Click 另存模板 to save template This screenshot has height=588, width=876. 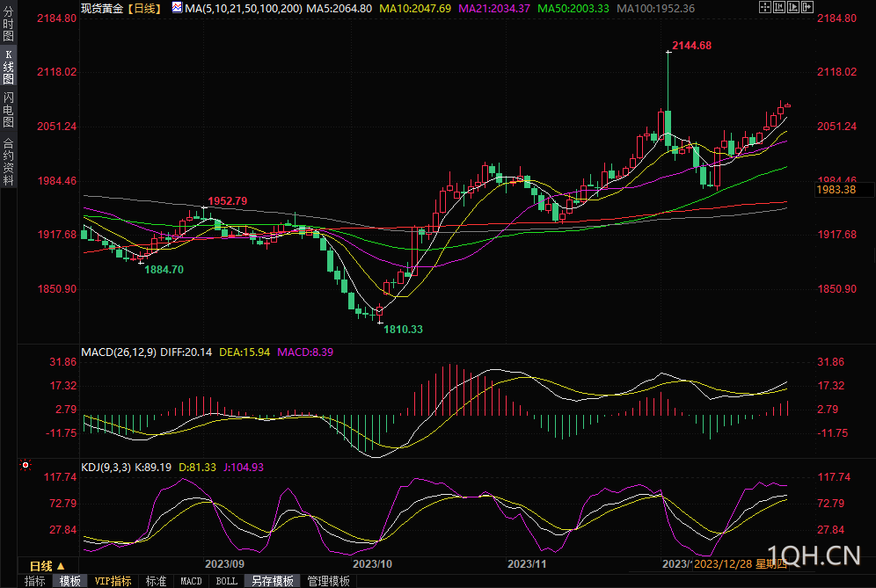[x=272, y=581]
